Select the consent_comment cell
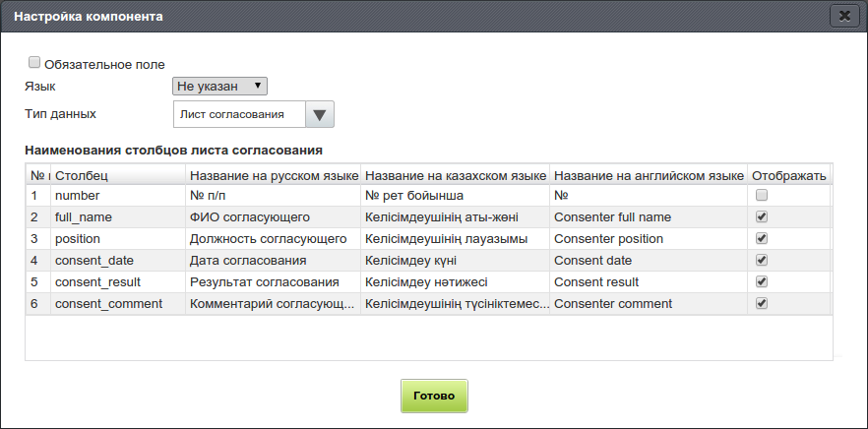The width and height of the screenshot is (868, 429). (118, 303)
